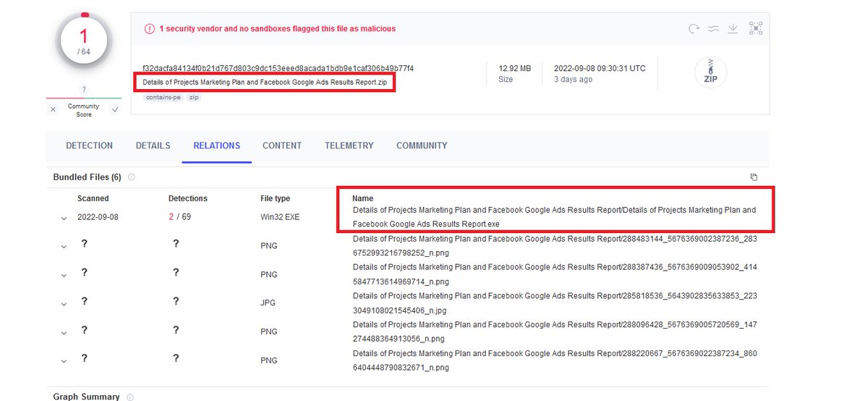Expand the 2022-09-08 Win32 EXE row
The width and height of the screenshot is (868, 401).
[64, 218]
